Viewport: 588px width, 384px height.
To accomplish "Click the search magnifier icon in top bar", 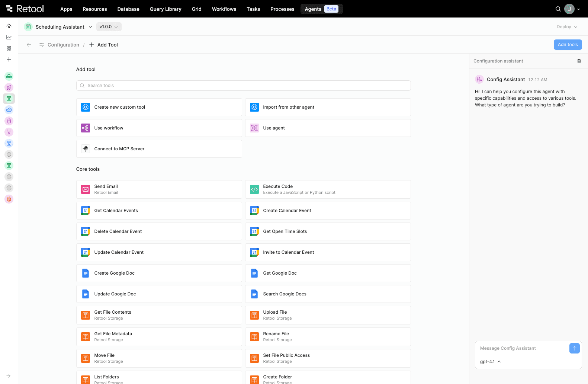I will click(558, 9).
